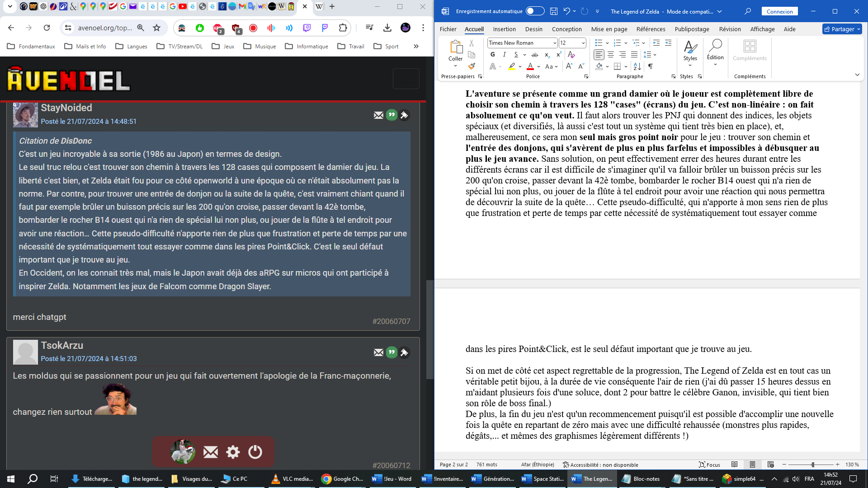Open StayNoided's profile link
868x488 pixels.
click(x=66, y=108)
